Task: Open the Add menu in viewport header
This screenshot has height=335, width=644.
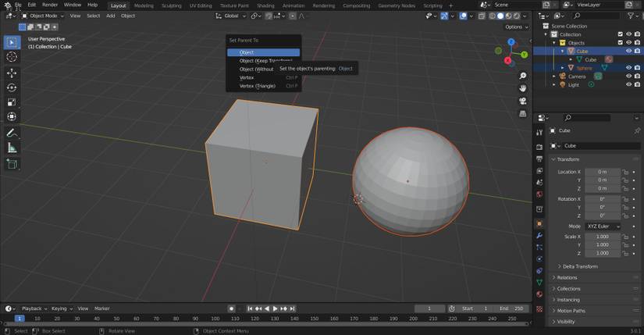Action: (x=111, y=16)
